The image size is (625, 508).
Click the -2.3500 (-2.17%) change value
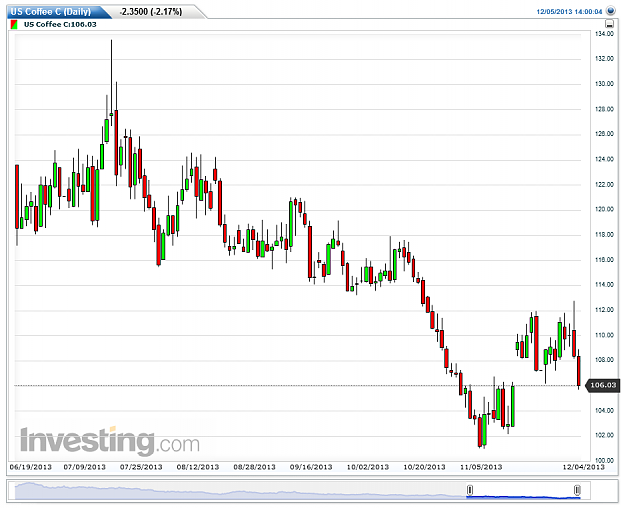151,12
